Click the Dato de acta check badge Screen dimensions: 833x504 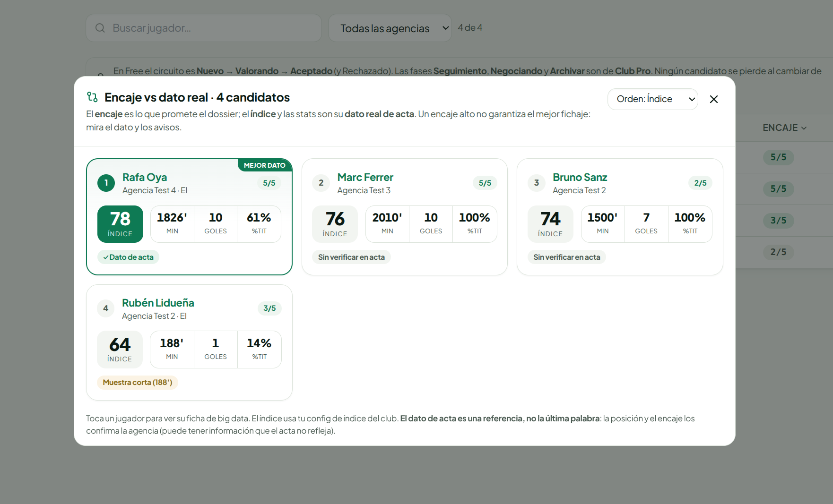(128, 257)
